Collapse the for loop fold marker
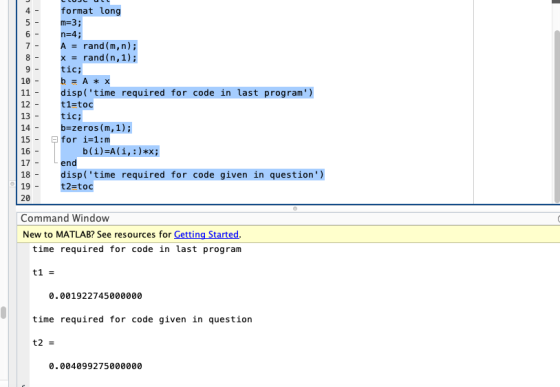 click(x=55, y=139)
